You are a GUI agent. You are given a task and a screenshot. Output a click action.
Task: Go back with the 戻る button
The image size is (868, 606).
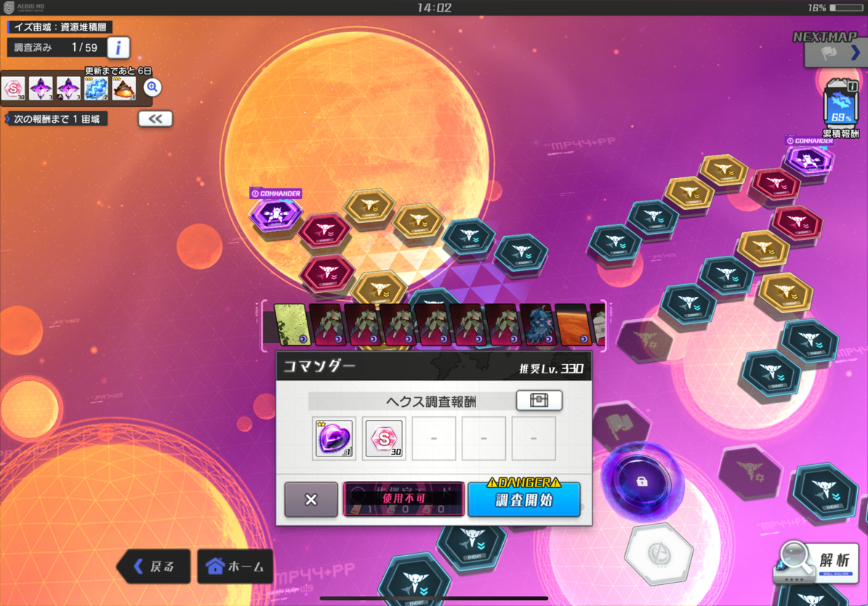tap(154, 566)
